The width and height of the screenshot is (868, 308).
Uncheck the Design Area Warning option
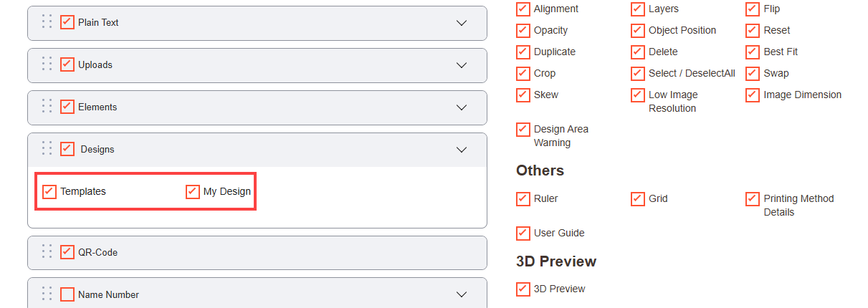523,129
